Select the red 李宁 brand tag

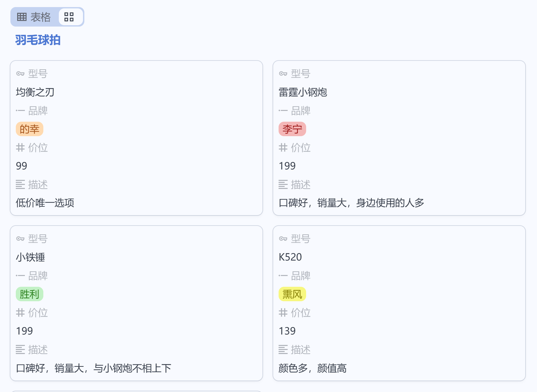click(292, 129)
